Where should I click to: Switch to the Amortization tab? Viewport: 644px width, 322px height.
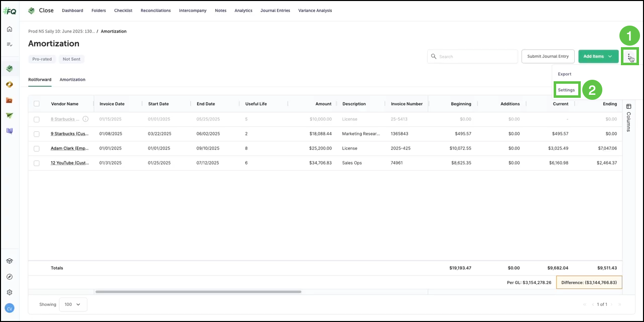point(72,80)
